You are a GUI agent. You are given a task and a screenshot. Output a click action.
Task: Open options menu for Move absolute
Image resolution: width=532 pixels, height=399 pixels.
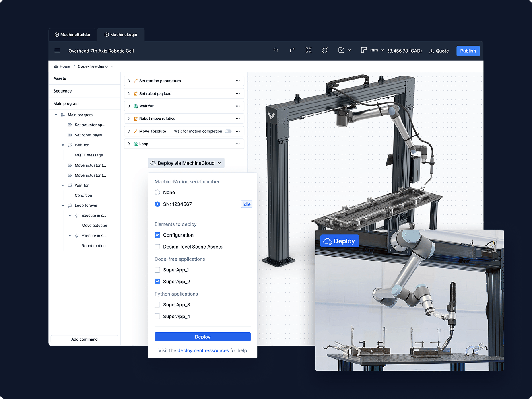click(238, 131)
